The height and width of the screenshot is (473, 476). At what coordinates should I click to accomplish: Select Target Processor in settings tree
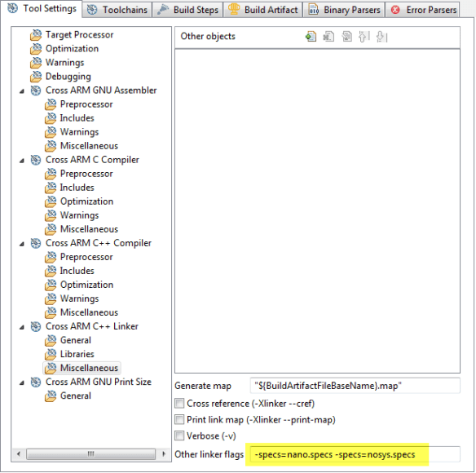[79, 35]
